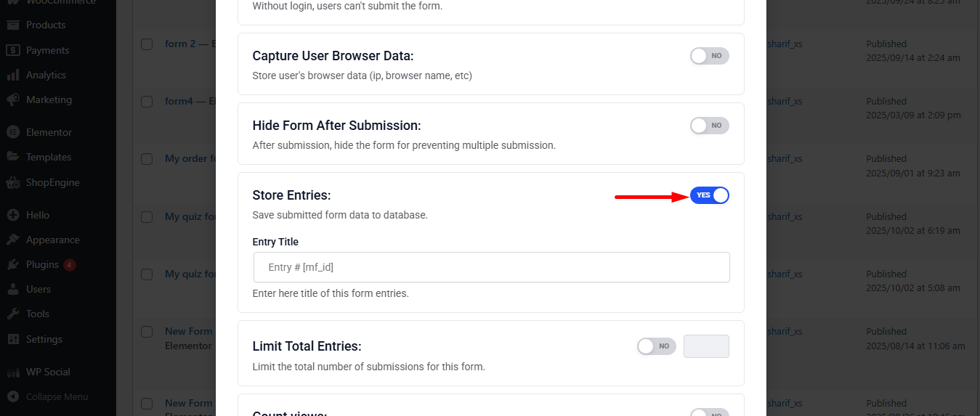Click the Collapse Menu arrow icon
Screen dimensions: 980x416
(x=13, y=396)
